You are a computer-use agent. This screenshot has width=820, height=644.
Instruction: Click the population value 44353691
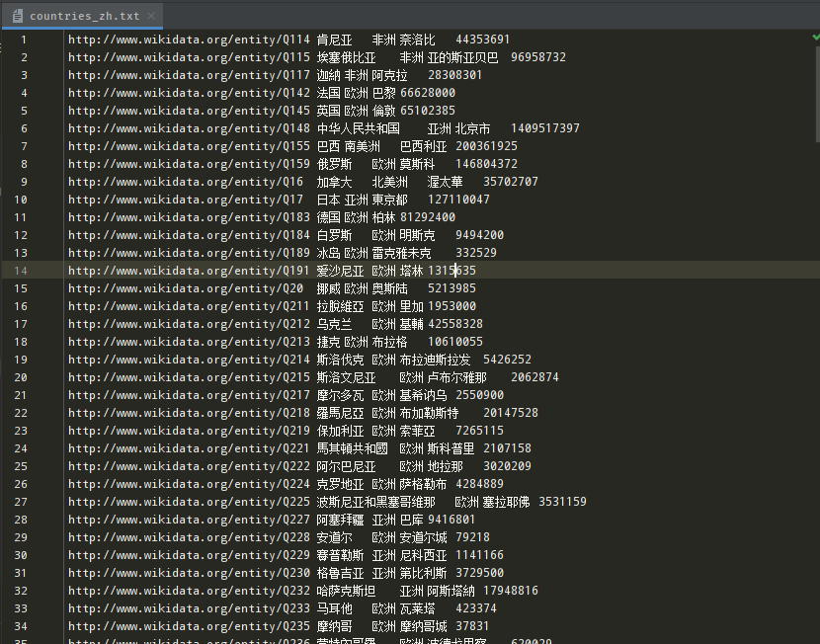tap(483, 40)
